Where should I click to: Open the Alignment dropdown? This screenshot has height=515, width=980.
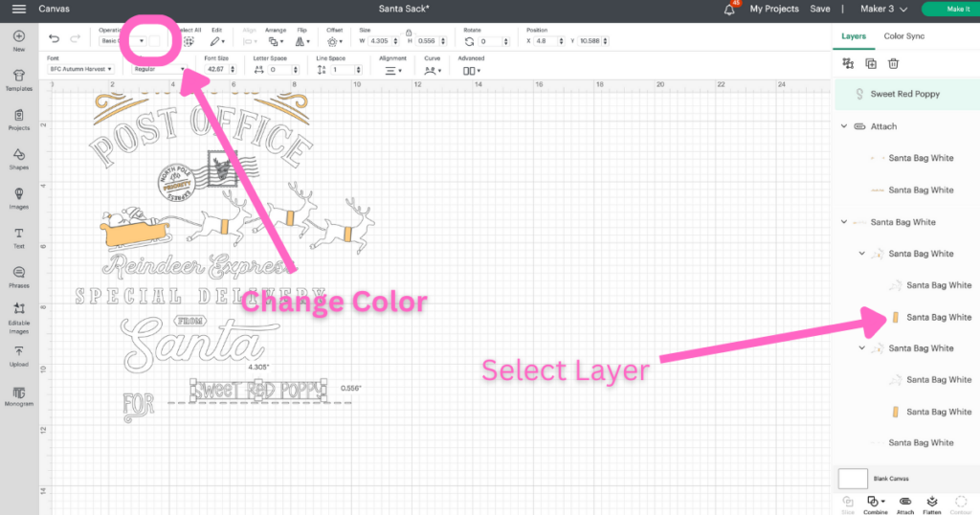click(x=393, y=71)
